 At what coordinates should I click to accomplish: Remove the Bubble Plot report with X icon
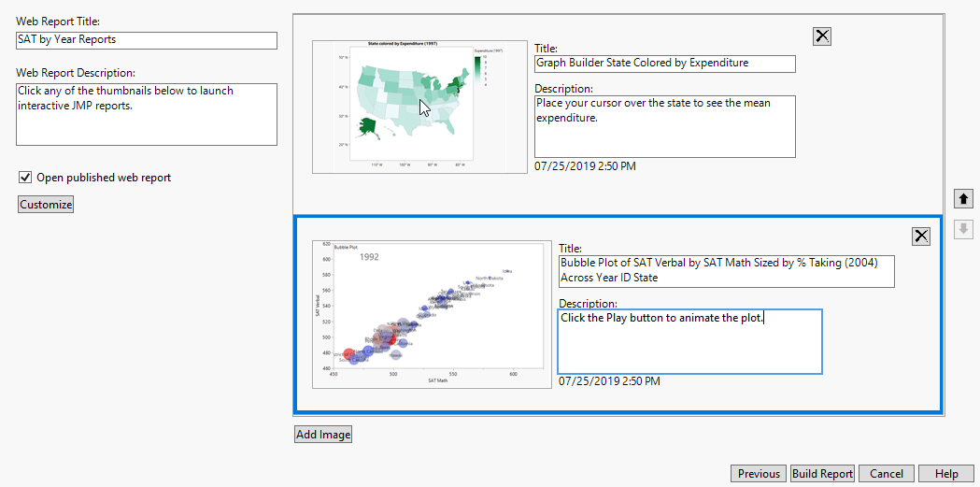pos(921,236)
